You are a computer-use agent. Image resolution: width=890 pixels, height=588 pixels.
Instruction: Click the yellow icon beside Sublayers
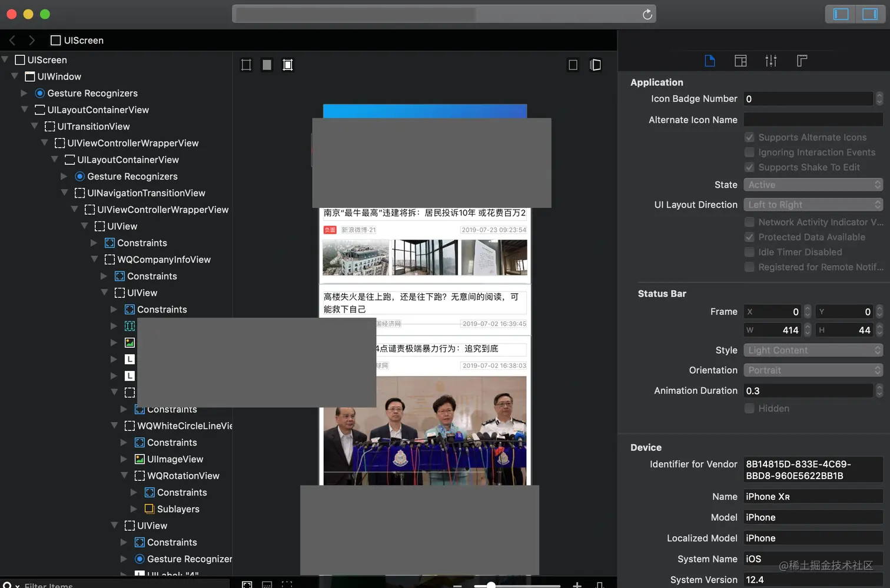150,509
